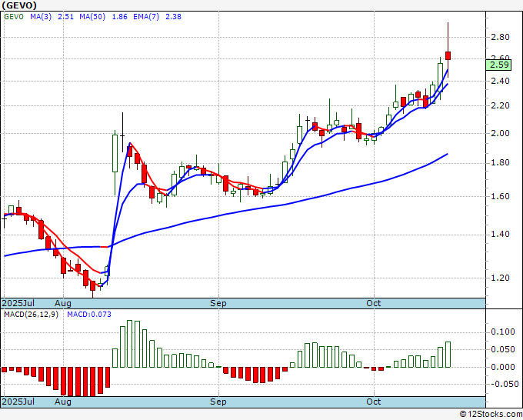
Task: Select the green GEVO legend label
Action: coord(14,17)
